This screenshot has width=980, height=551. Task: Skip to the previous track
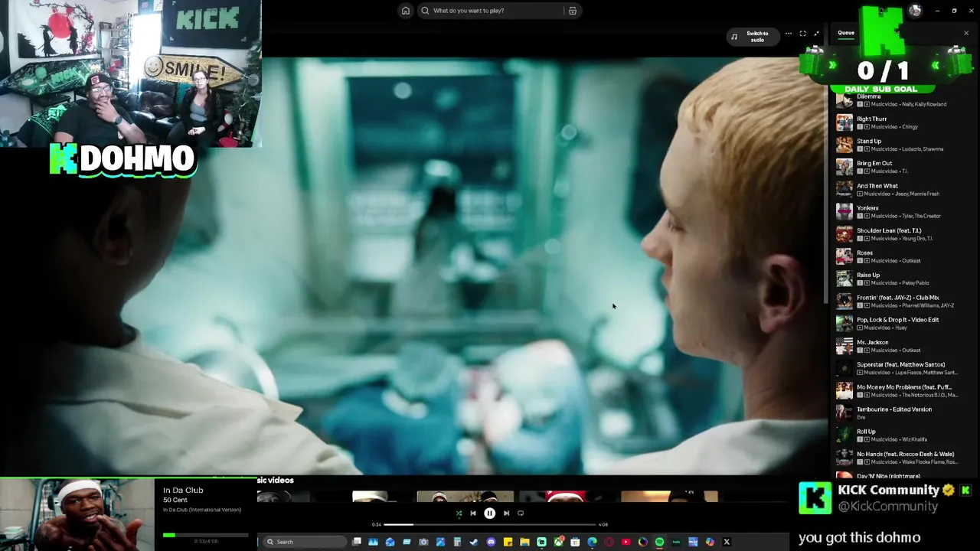pyautogui.click(x=473, y=514)
